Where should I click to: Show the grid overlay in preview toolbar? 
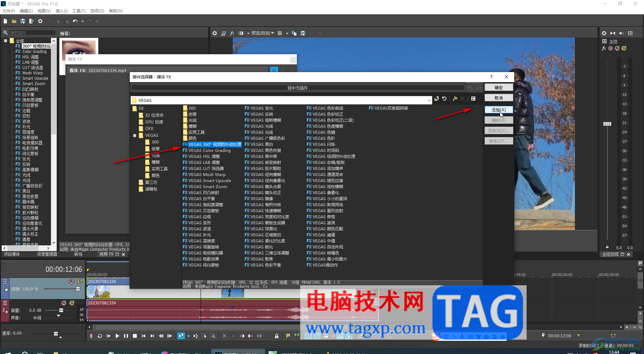280,33
